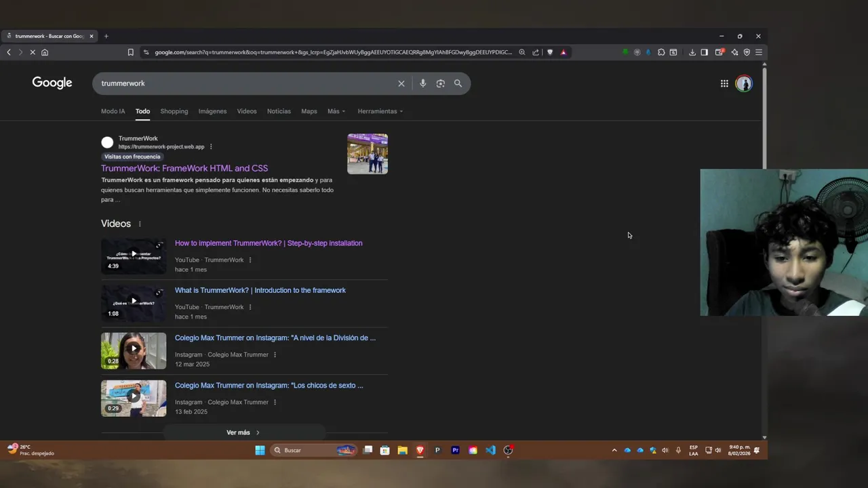Open Brave Rewards triangle icon

click(563, 52)
